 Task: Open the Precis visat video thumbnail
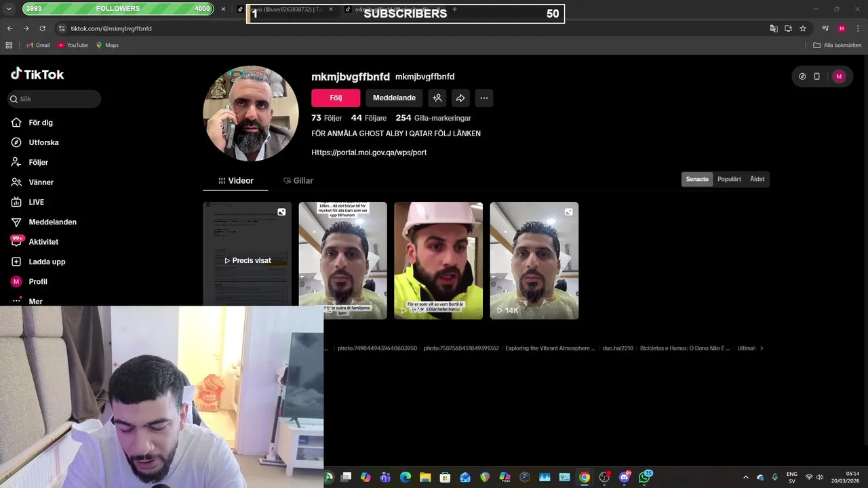point(248,255)
